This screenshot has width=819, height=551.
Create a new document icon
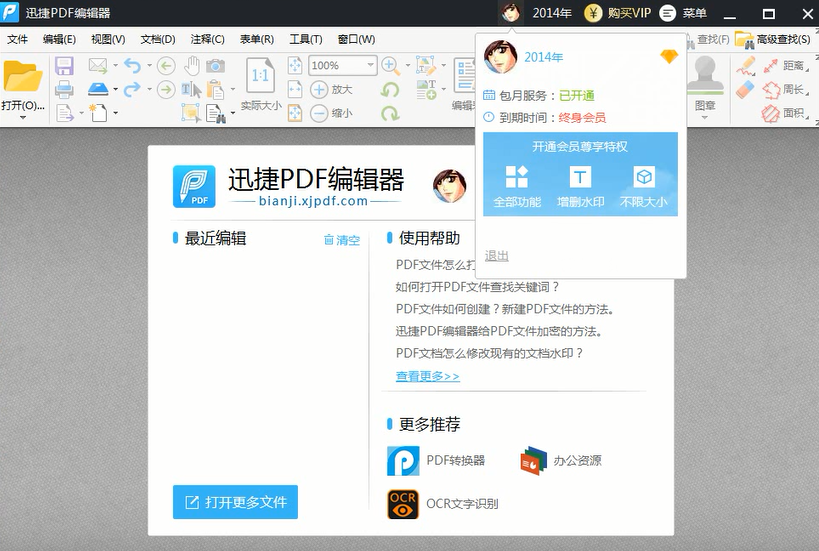[x=98, y=112]
